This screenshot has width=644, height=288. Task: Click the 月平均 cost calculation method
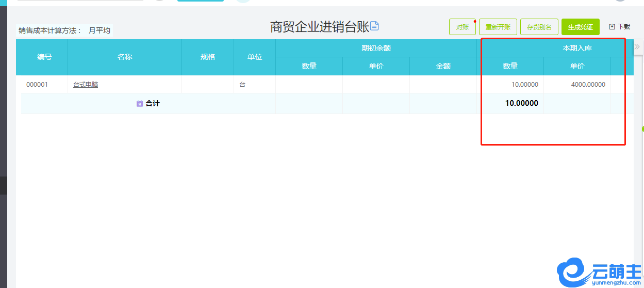click(99, 30)
